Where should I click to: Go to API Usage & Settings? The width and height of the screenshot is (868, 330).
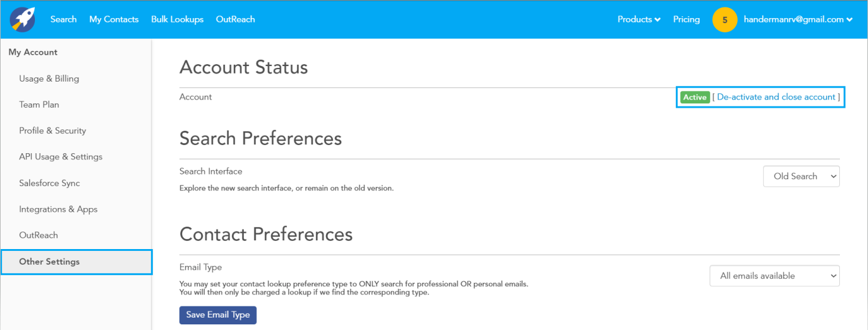pos(60,157)
